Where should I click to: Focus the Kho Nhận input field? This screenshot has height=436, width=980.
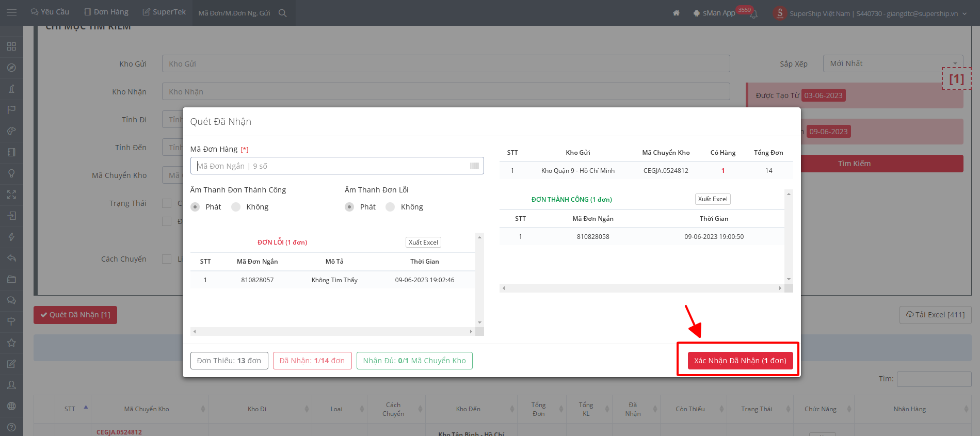coord(446,91)
